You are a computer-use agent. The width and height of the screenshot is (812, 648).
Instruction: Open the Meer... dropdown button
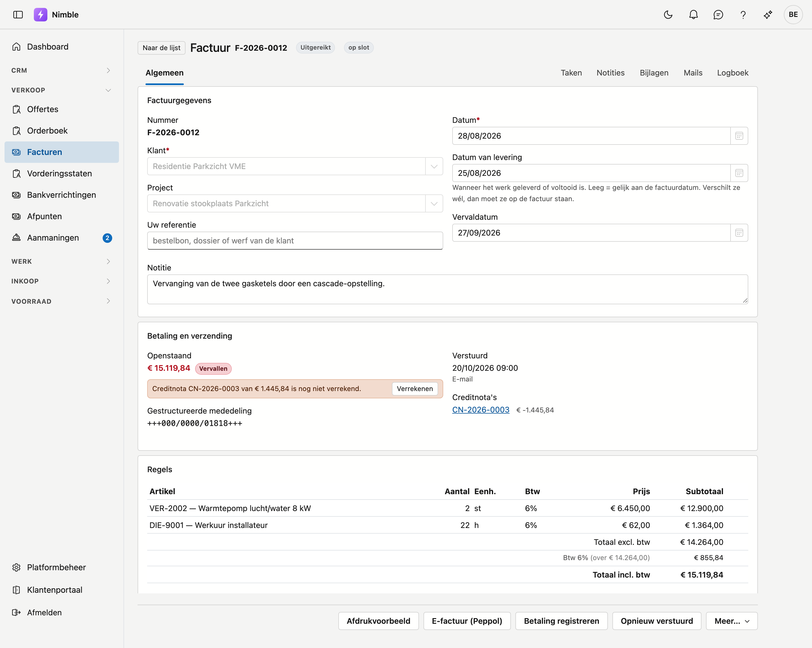pos(731,621)
